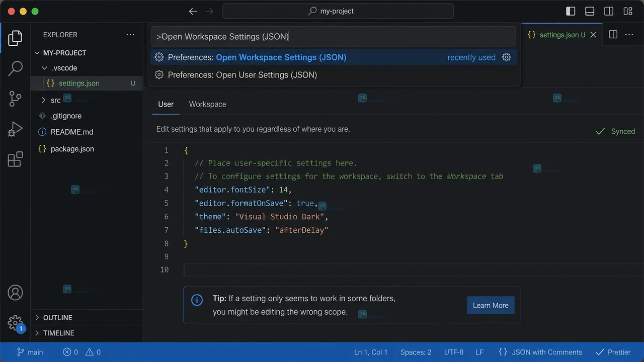Click the Explorer more actions ellipsis

[x=131, y=35]
